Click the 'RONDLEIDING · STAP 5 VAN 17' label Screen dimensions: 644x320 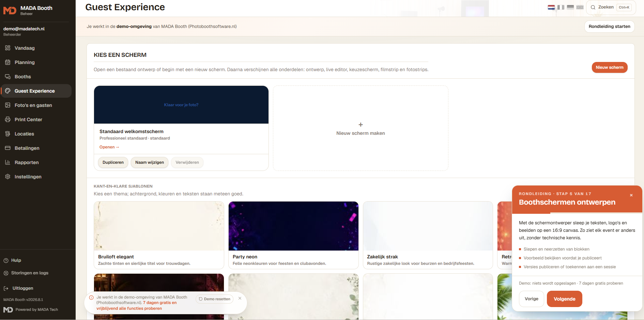[555, 194]
